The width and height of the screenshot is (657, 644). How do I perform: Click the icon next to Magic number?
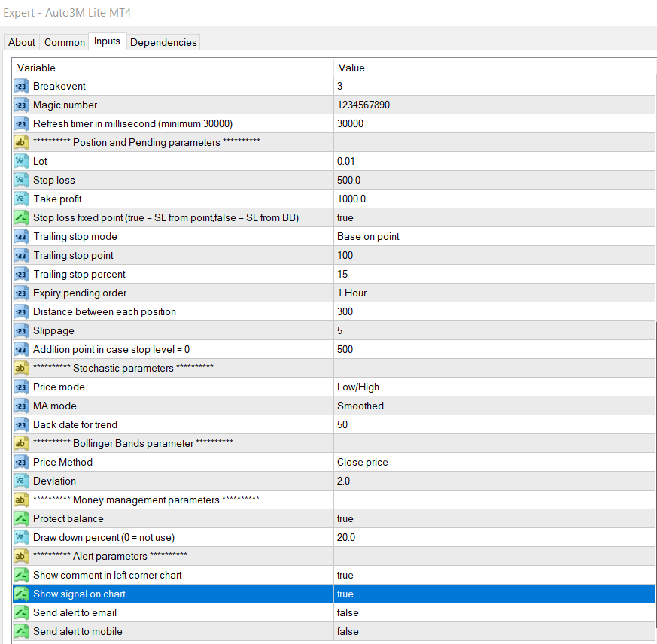21,105
